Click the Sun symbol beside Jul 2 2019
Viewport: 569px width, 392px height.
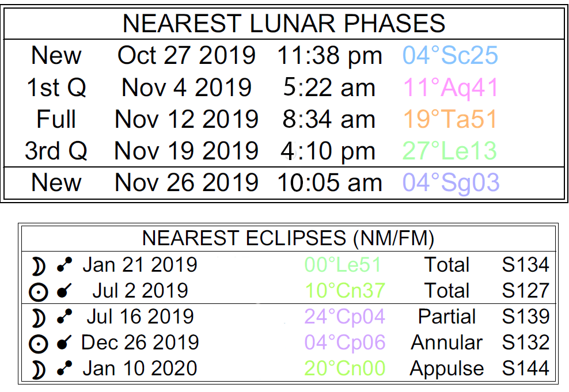[x=38, y=291]
